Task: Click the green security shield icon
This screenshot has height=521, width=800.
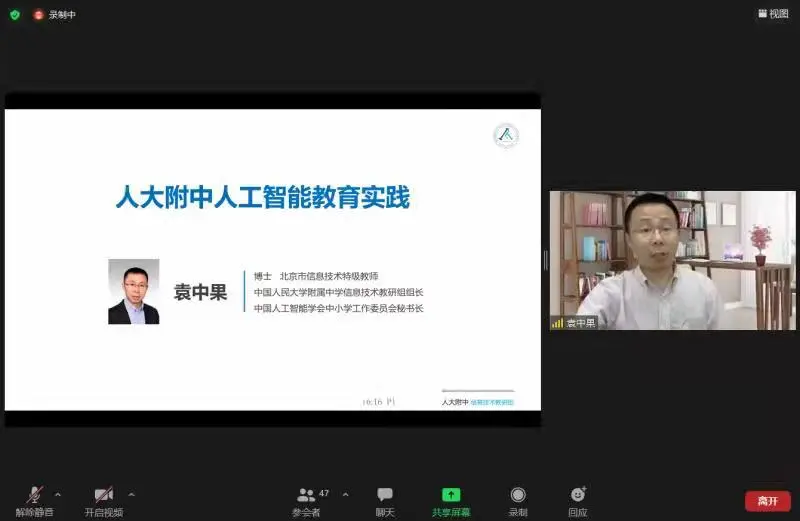Action: point(14,14)
